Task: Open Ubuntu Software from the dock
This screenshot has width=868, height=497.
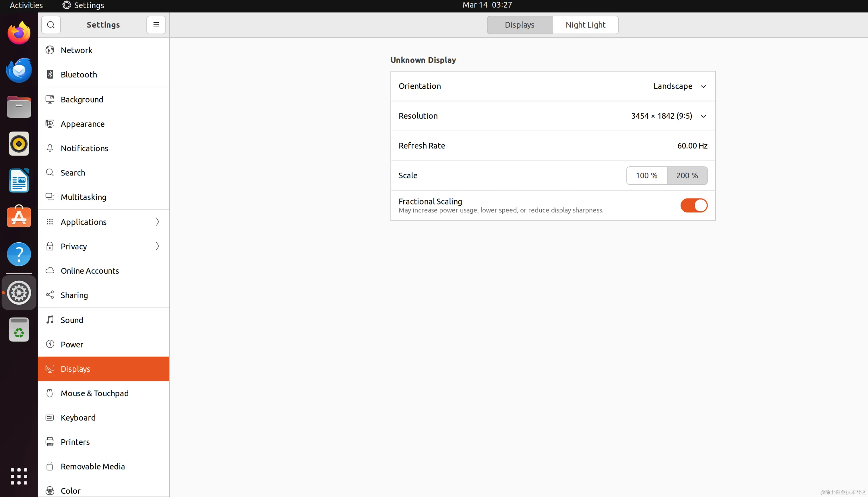Action: point(19,217)
